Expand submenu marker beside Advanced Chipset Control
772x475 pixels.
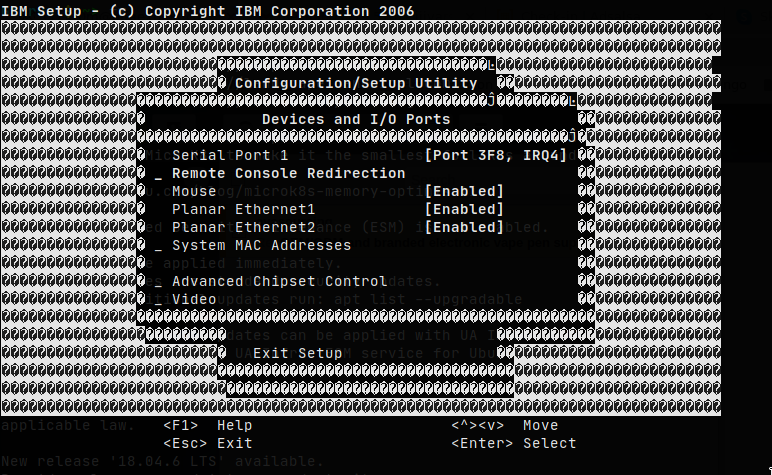click(x=158, y=283)
